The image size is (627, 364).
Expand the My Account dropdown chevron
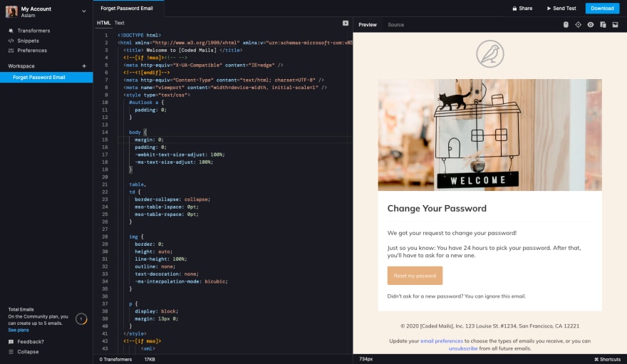(x=84, y=11)
